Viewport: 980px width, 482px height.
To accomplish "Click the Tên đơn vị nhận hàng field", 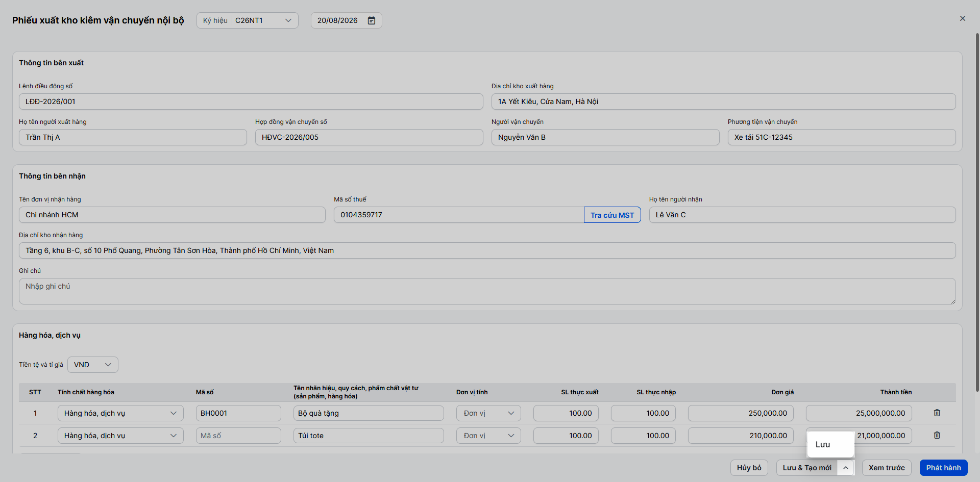I will point(172,215).
